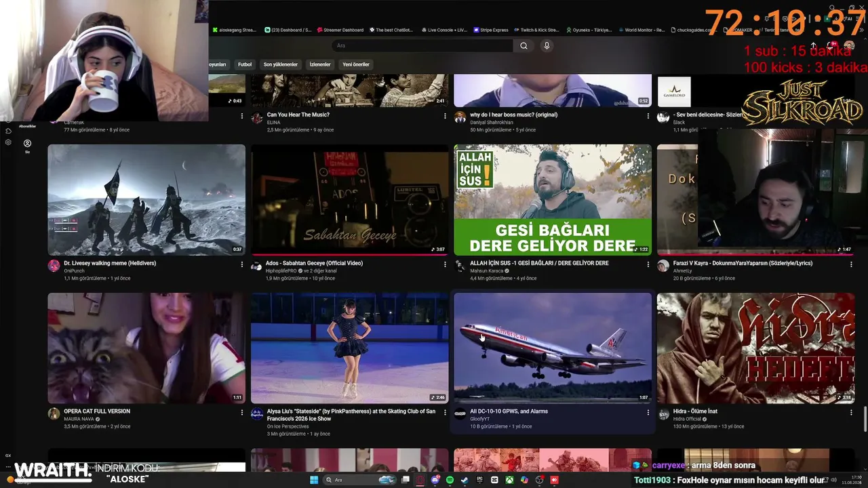Open the YouTube account avatar menu
Viewport: 868px width, 488px height.
(849, 46)
